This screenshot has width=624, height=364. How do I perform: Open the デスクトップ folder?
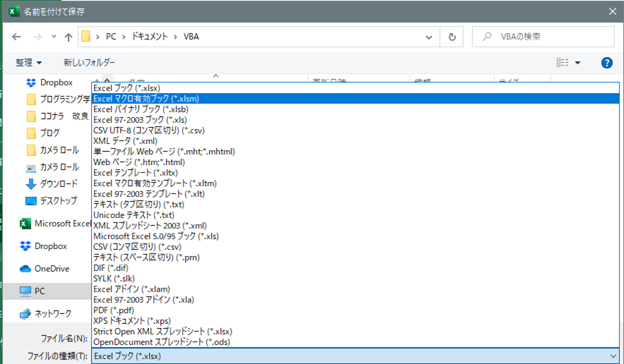[x=51, y=200]
